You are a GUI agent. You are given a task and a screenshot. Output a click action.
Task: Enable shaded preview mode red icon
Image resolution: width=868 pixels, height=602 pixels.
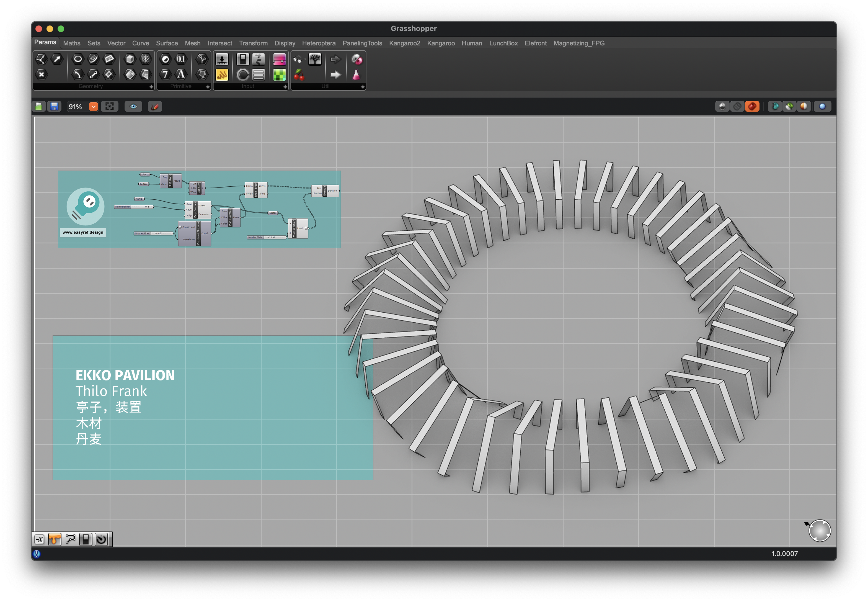click(752, 107)
